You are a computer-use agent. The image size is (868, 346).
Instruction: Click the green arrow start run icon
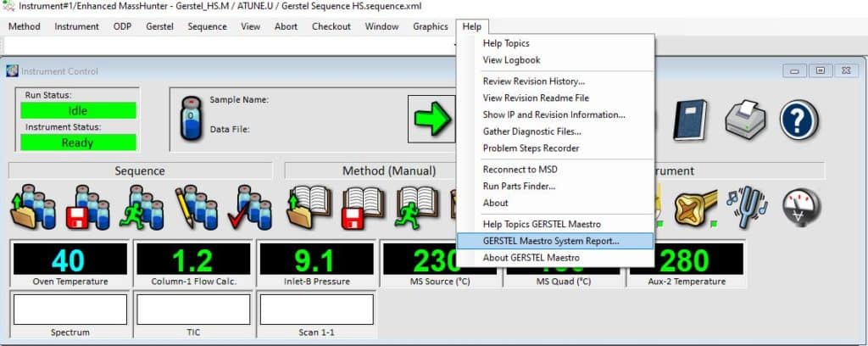pyautogui.click(x=432, y=119)
